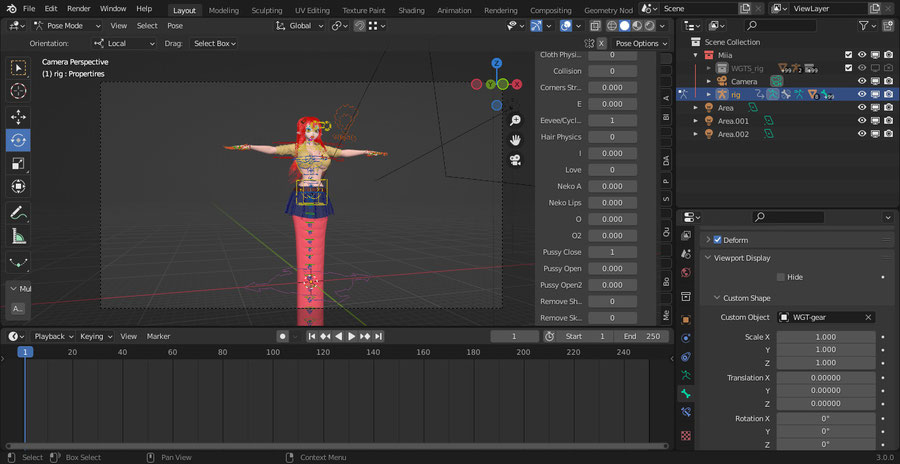Select the Move tool

tap(18, 117)
